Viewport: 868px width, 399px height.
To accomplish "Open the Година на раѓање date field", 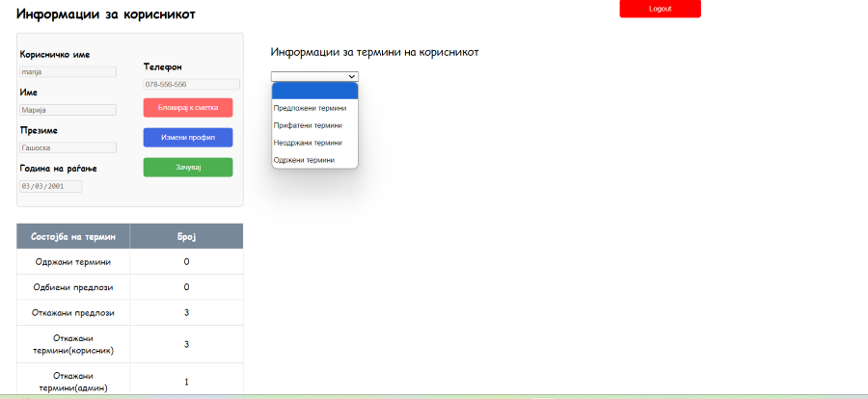I will [x=50, y=186].
